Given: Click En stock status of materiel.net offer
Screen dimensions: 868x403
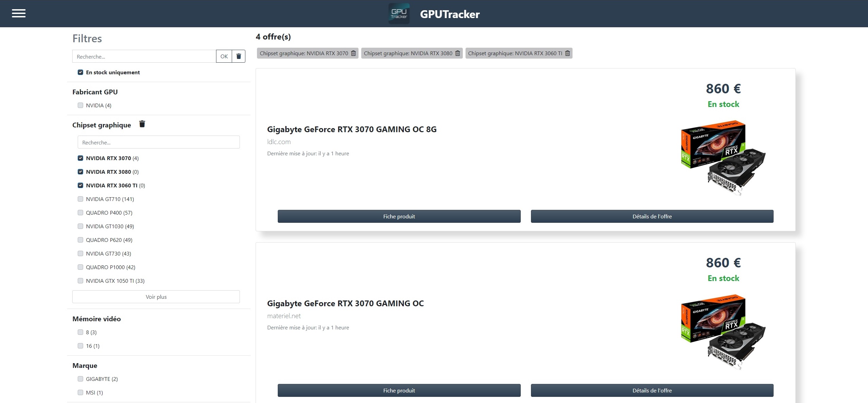Looking at the screenshot, I should pyautogui.click(x=724, y=278).
